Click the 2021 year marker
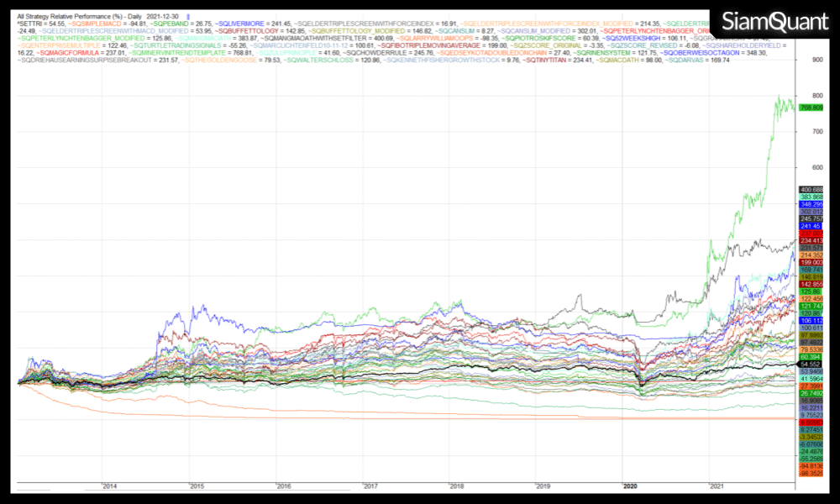Viewport: 840px width, 504px height. pos(717,486)
